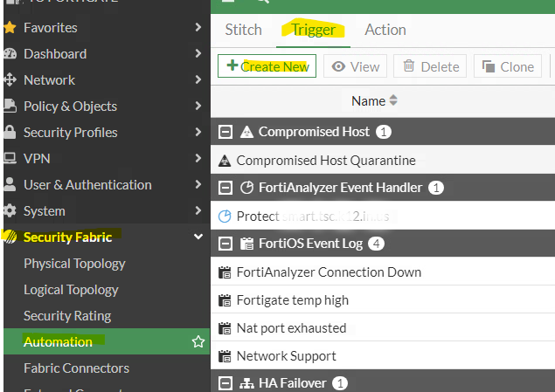
Task: Sort the list by the Name column arrows
Action: coord(393,100)
